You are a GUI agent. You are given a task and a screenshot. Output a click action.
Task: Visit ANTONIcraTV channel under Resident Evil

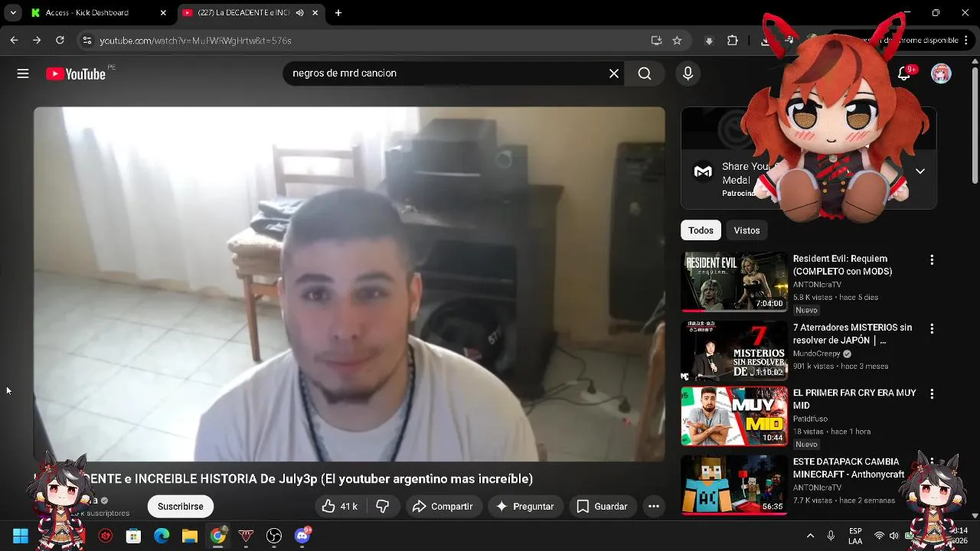coord(817,285)
